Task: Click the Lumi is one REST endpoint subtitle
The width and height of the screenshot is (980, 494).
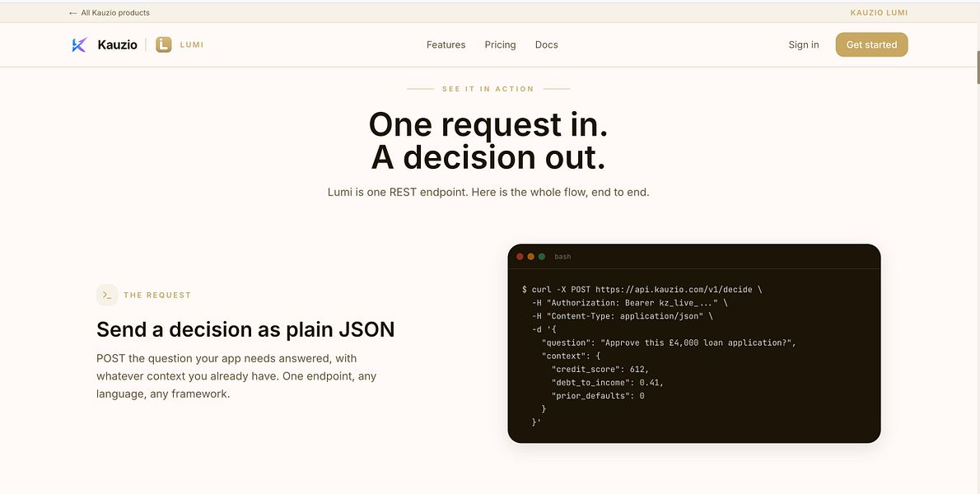Action: [x=488, y=193]
